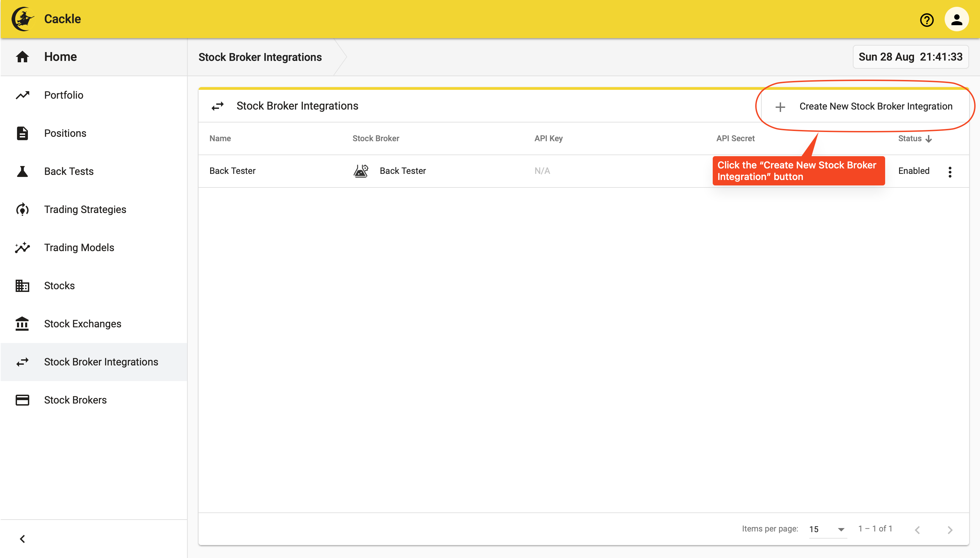Click the plus icon for new integration
The width and height of the screenshot is (980, 558).
[780, 107]
